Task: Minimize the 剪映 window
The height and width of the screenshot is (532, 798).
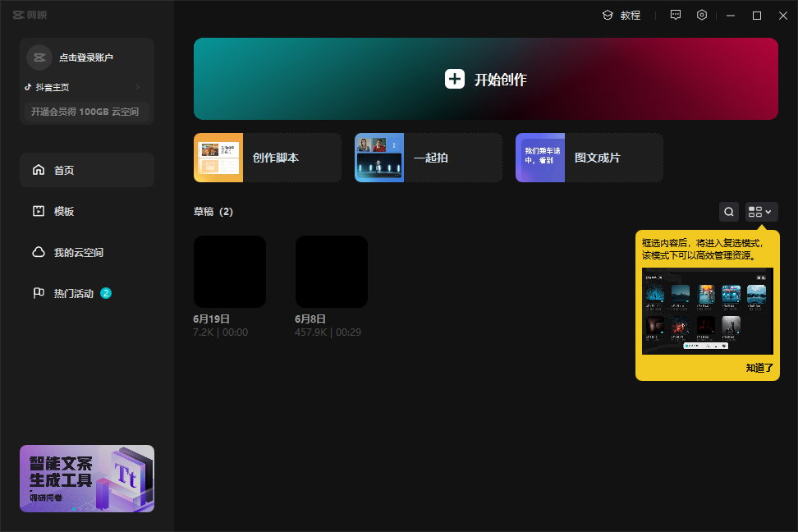Action: click(x=731, y=16)
